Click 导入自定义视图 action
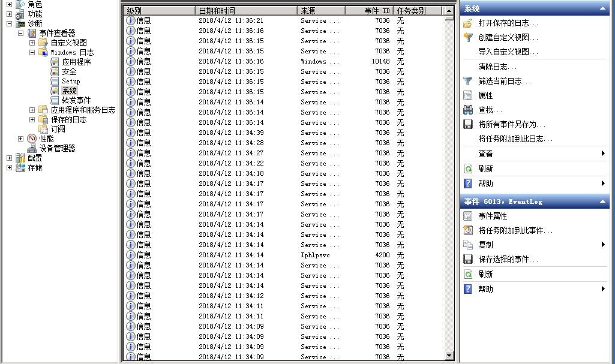The height and width of the screenshot is (364, 615). (x=508, y=52)
